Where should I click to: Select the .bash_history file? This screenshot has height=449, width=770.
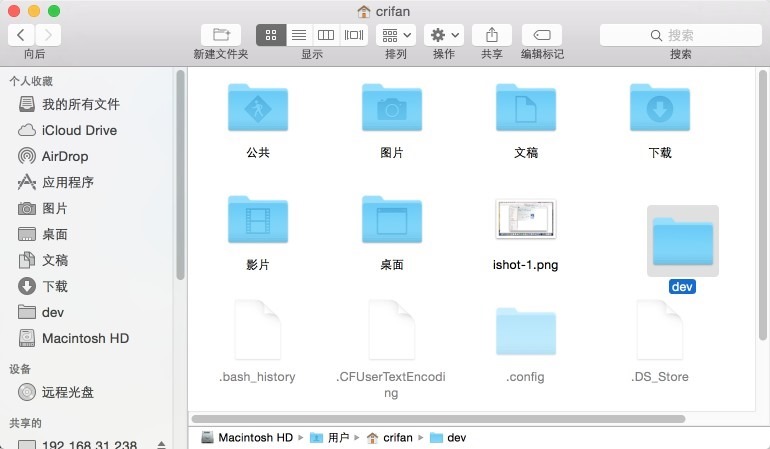click(x=258, y=330)
